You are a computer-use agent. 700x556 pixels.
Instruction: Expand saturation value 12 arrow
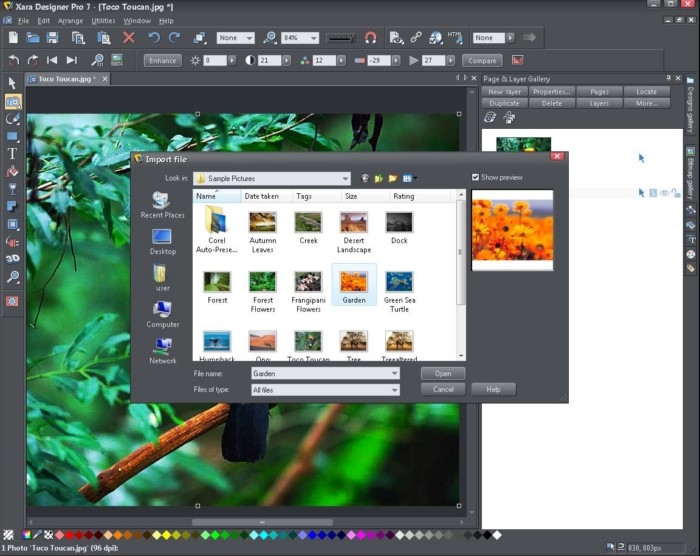342,60
